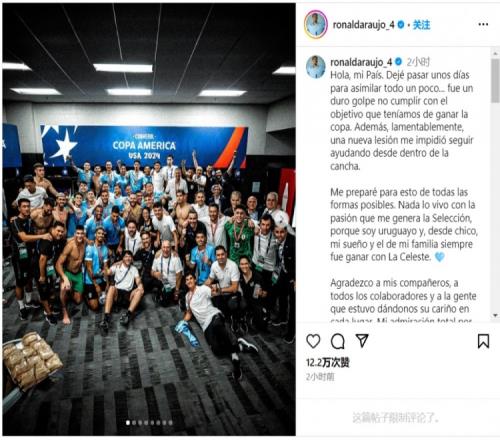Open comments via speech bubble icon
The height and width of the screenshot is (440, 500).
click(x=337, y=341)
